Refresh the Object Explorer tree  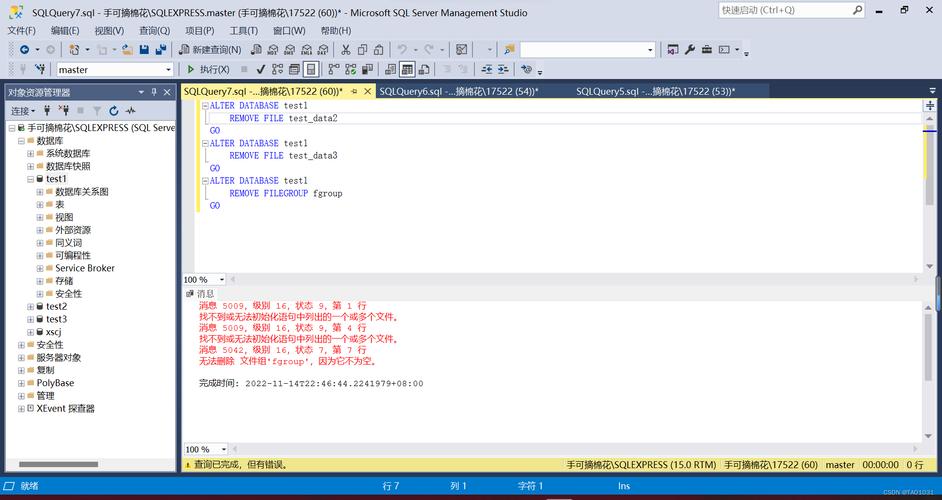(x=114, y=111)
